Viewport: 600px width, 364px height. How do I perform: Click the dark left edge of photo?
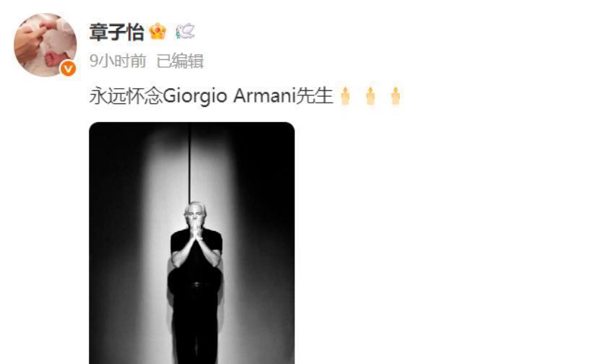pyautogui.click(x=113, y=243)
